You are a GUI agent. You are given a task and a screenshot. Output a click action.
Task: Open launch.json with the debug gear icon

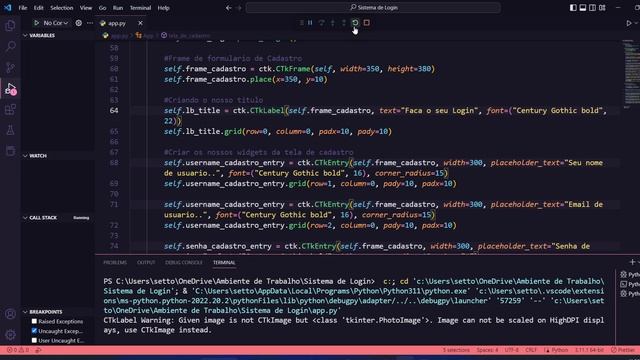pos(79,23)
